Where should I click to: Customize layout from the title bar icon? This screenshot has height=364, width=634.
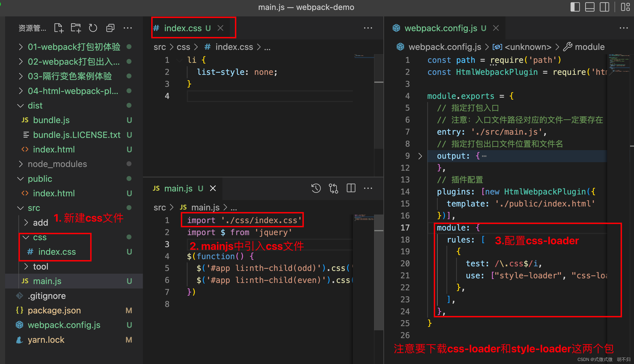pyautogui.click(x=625, y=7)
